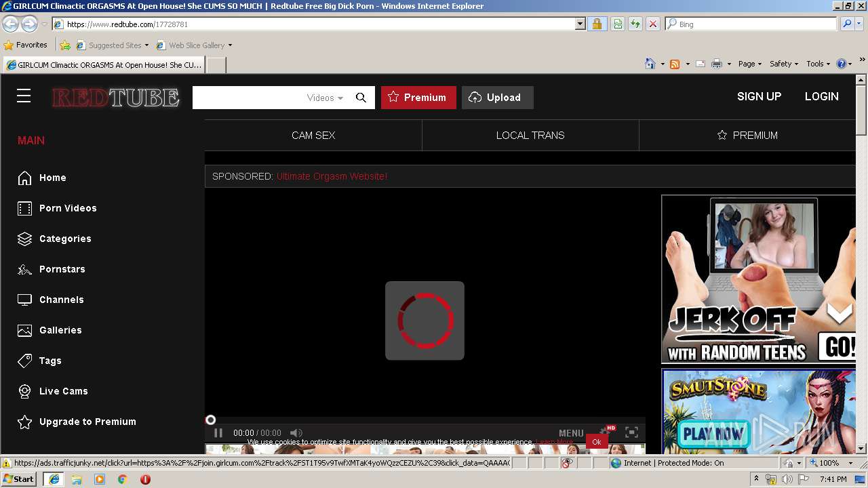The height and width of the screenshot is (488, 868).
Task: Click the Add to Favorites Bar icon
Action: point(65,45)
